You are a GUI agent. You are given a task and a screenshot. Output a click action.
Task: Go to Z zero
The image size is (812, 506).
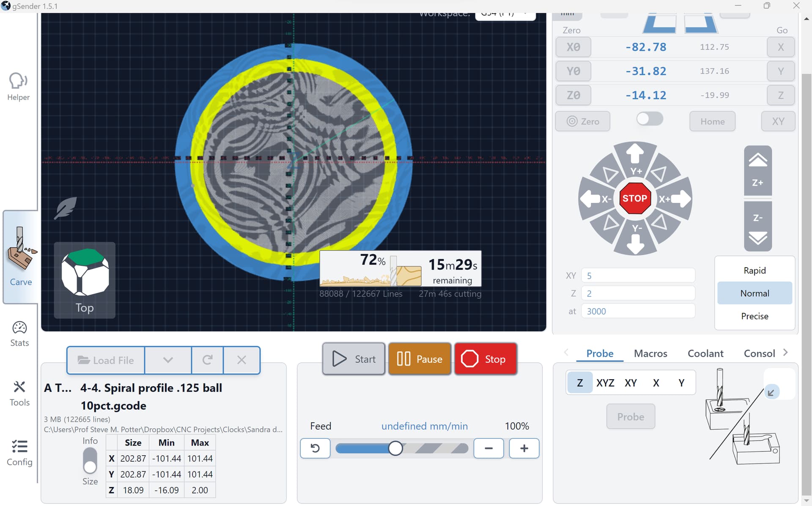781,95
